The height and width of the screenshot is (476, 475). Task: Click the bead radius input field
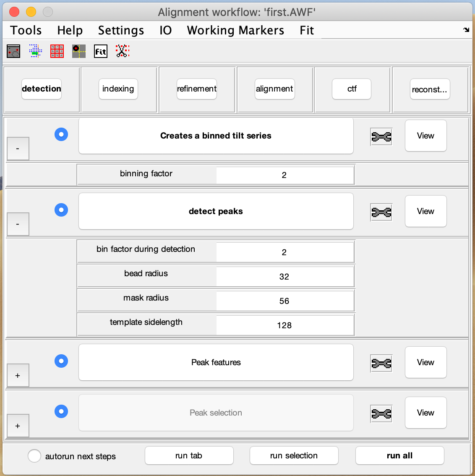(x=284, y=276)
